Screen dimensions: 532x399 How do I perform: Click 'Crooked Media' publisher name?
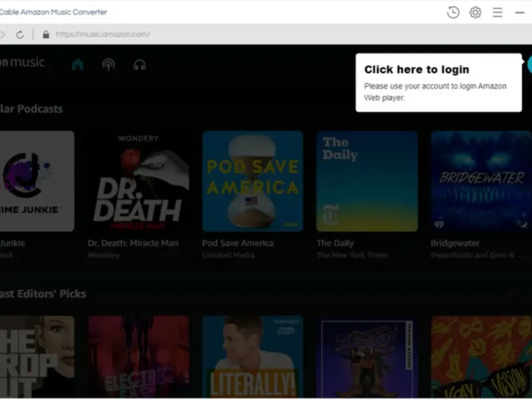pyautogui.click(x=228, y=255)
